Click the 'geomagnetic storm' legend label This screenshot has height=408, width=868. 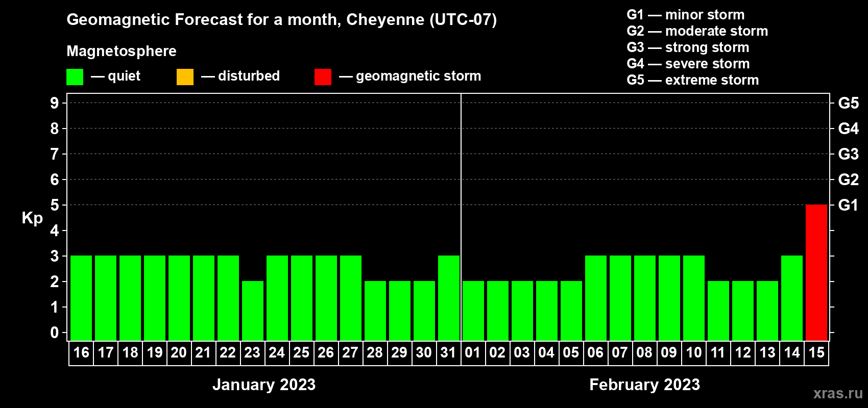[x=419, y=76]
